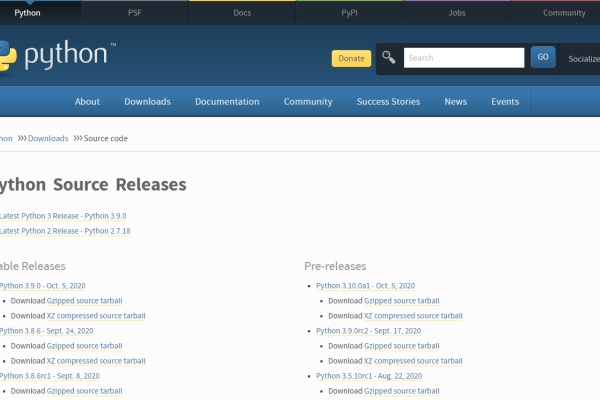Switch to the PyPI top tab
This screenshot has height=400, width=600.
[x=349, y=13]
